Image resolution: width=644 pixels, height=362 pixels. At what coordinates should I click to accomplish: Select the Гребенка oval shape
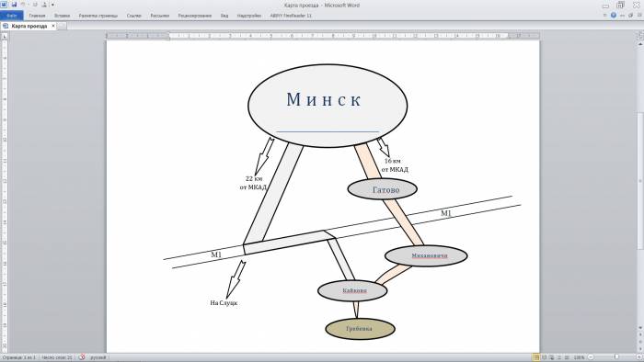click(x=361, y=329)
